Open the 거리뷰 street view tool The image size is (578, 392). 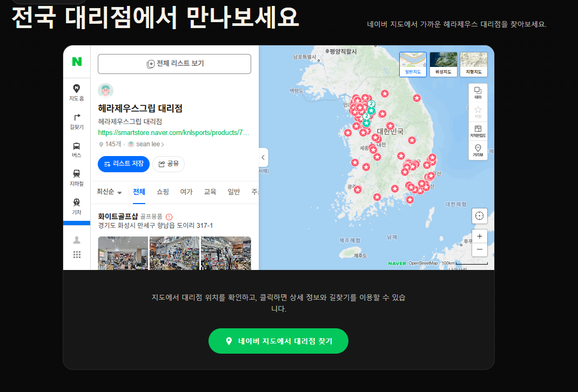click(x=478, y=150)
